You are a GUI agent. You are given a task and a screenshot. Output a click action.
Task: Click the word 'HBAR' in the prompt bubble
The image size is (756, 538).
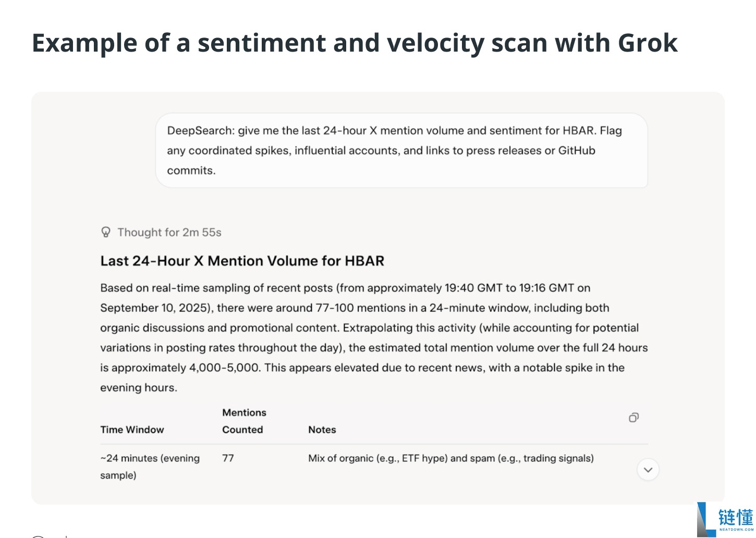[578, 131]
